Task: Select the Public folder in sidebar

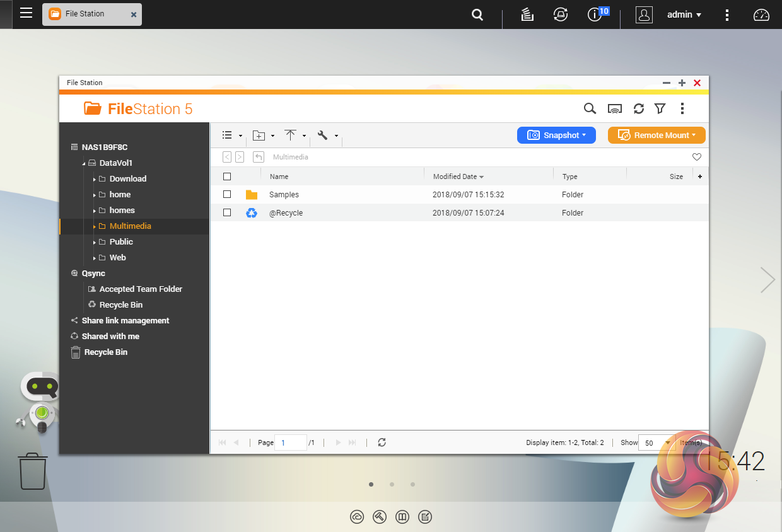Action: 121,242
